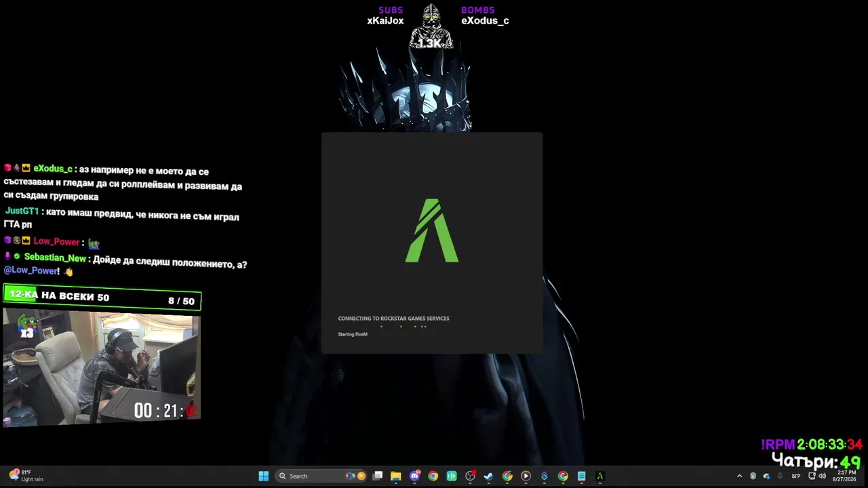Switch the БГР keyboard input language
The width and height of the screenshot is (868, 488).
tap(796, 476)
